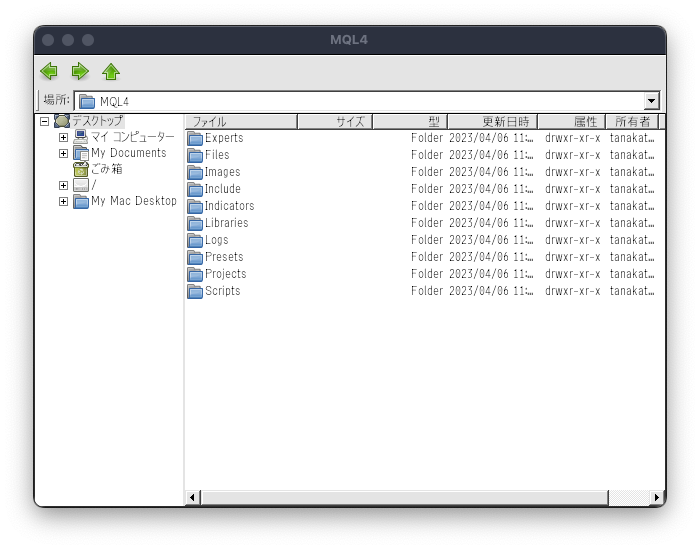Sort by 所有者 column header
The width and height of the screenshot is (700, 549).
coord(633,121)
